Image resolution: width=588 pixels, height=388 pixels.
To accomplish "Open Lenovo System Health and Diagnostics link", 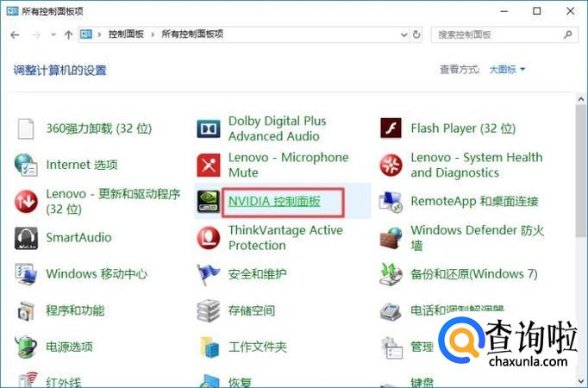I will (x=477, y=165).
